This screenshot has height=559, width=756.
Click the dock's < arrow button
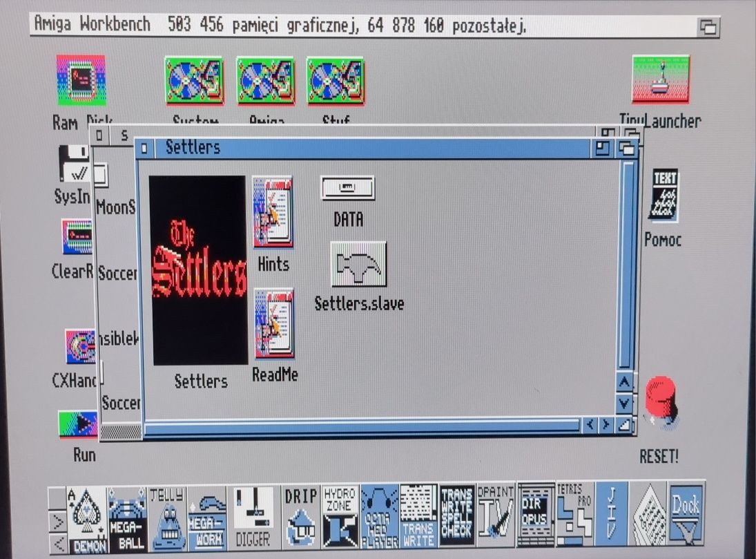[57, 544]
